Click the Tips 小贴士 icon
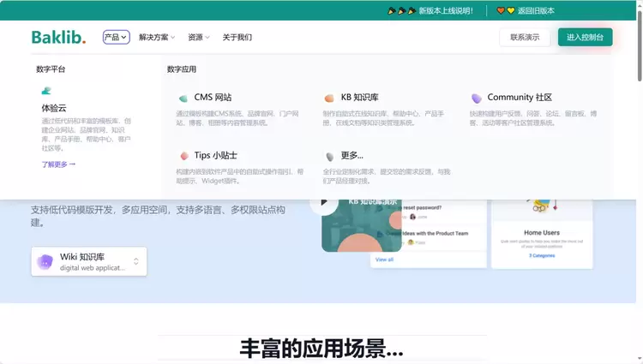Screen dimensions: 643x364 coord(183,156)
